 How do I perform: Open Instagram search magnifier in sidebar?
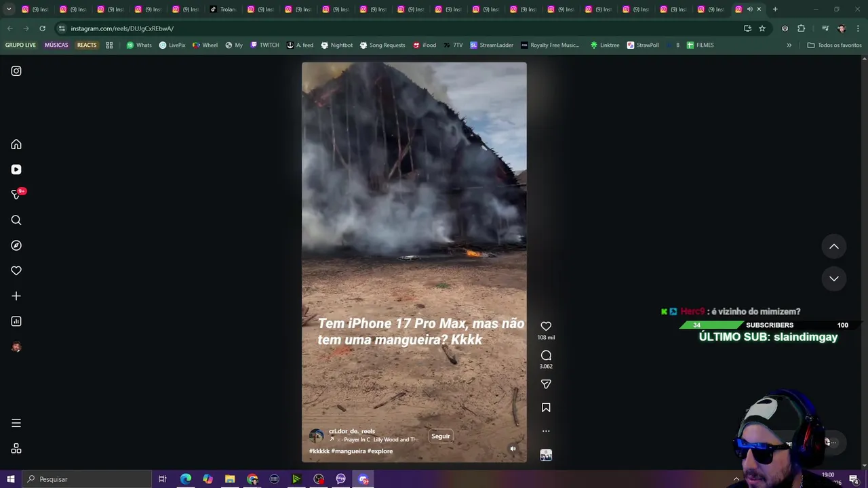click(16, 220)
